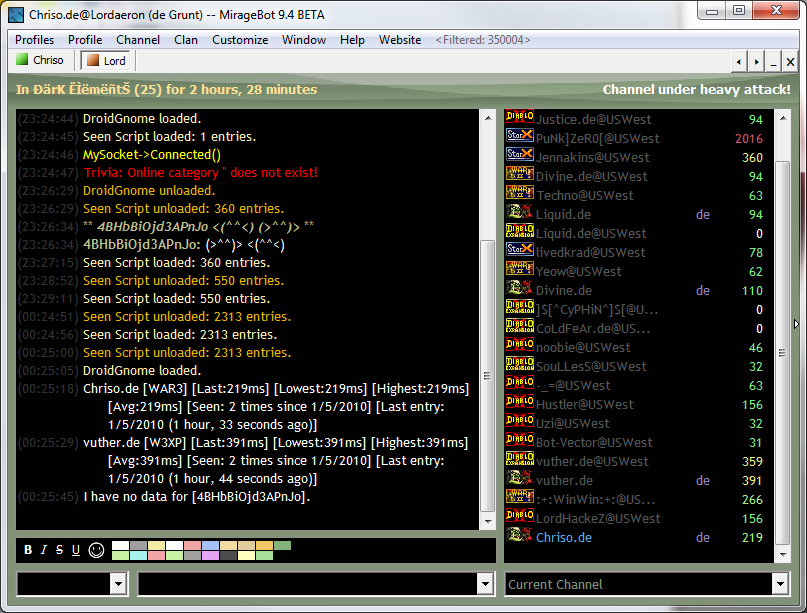Image resolution: width=807 pixels, height=613 pixels.
Task: Minimize the profile tab with underscore button
Action: click(x=773, y=62)
